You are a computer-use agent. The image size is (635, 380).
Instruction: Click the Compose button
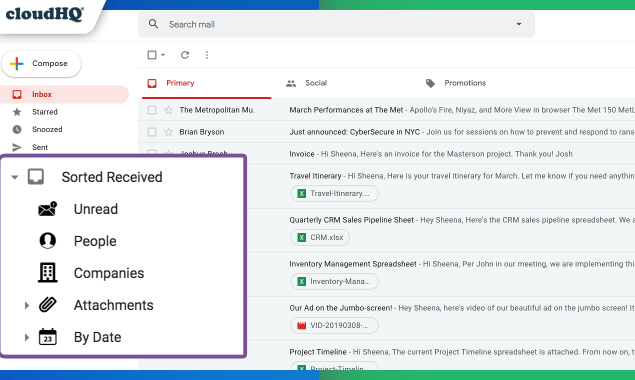(x=41, y=64)
